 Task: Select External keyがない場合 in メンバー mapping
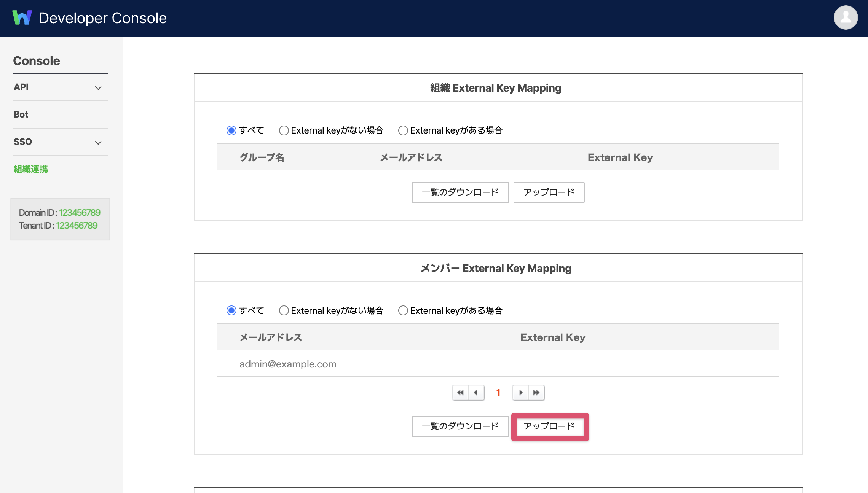tap(284, 310)
